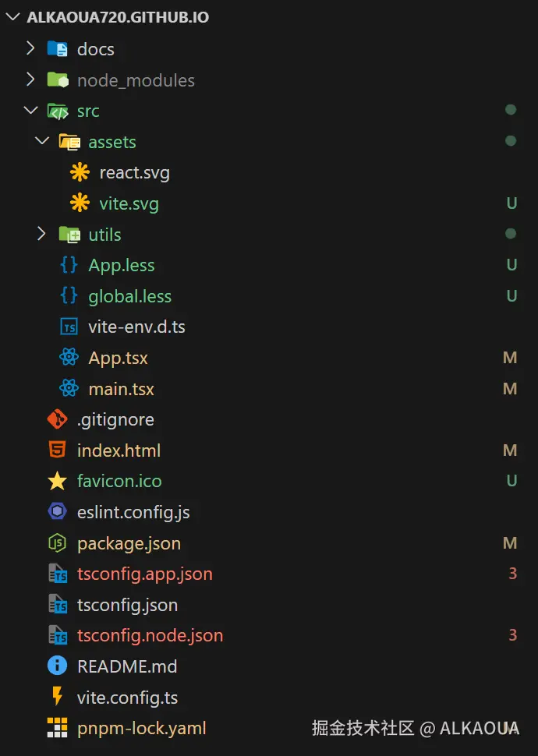The height and width of the screenshot is (756, 538).
Task: Click the braces icon beside global.less
Action: 69,296
